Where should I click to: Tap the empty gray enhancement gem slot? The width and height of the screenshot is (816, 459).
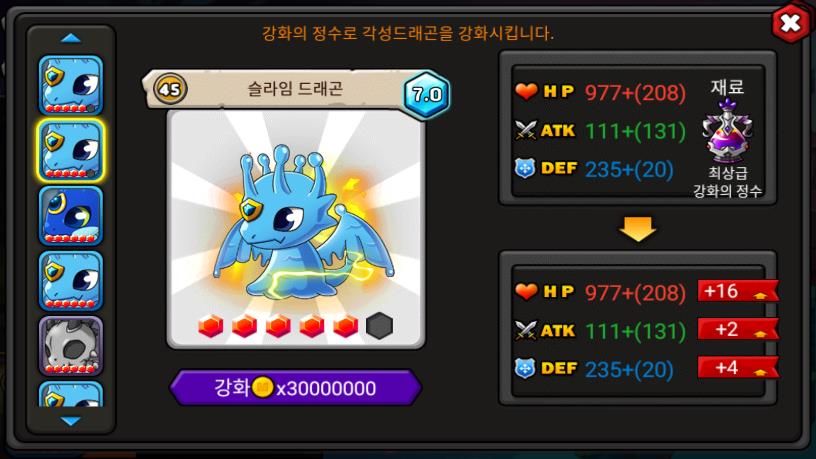[x=379, y=326]
